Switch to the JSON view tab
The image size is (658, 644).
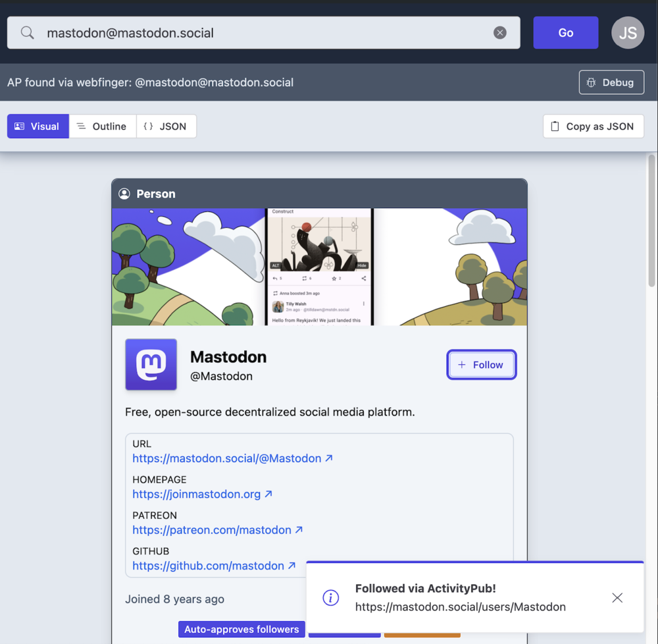[x=166, y=126]
